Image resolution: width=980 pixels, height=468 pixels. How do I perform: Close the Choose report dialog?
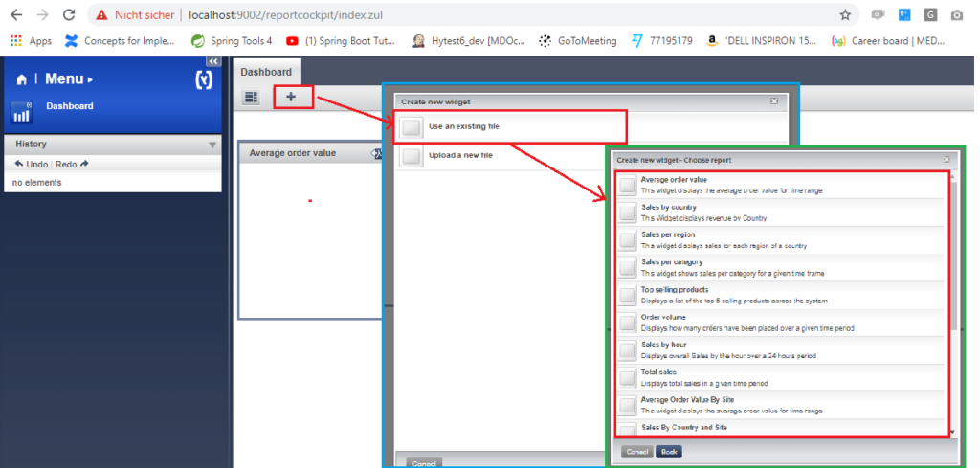coord(947,160)
